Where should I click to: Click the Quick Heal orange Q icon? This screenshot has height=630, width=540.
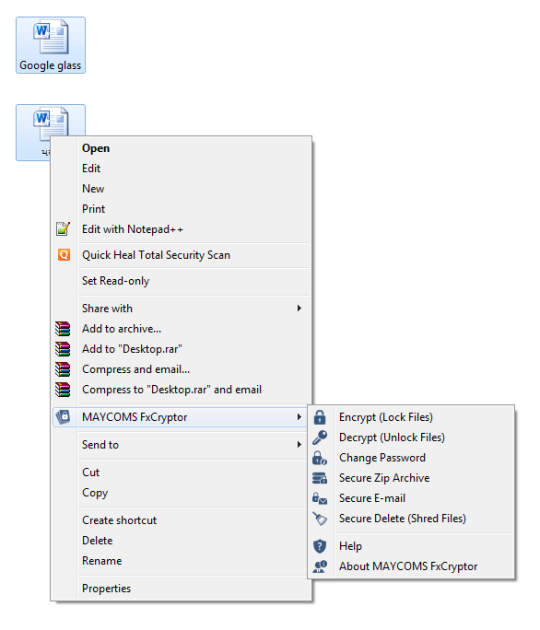tap(64, 255)
